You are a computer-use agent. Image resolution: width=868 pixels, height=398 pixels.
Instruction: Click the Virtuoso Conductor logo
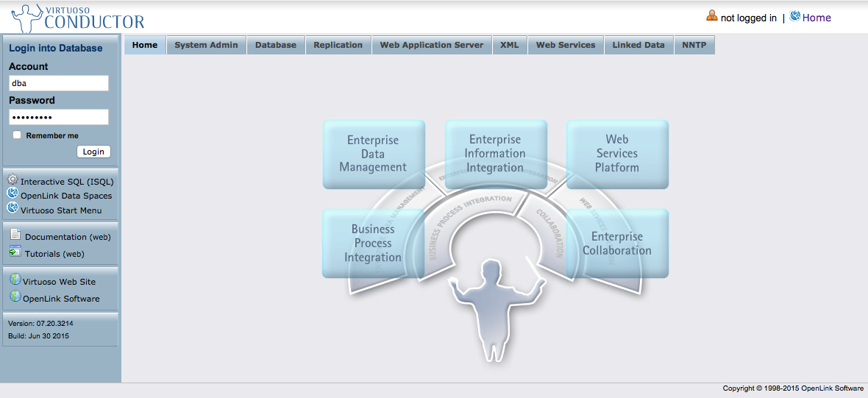(78, 18)
